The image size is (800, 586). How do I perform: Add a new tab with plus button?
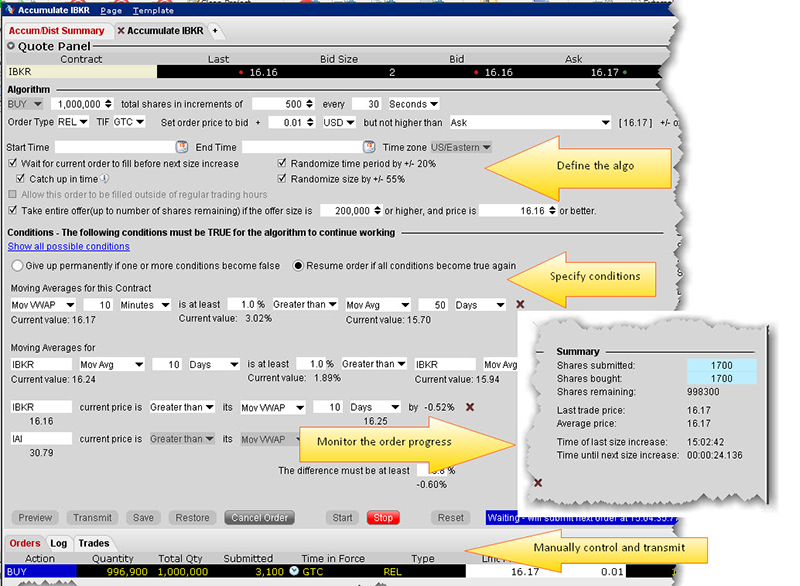(x=215, y=31)
